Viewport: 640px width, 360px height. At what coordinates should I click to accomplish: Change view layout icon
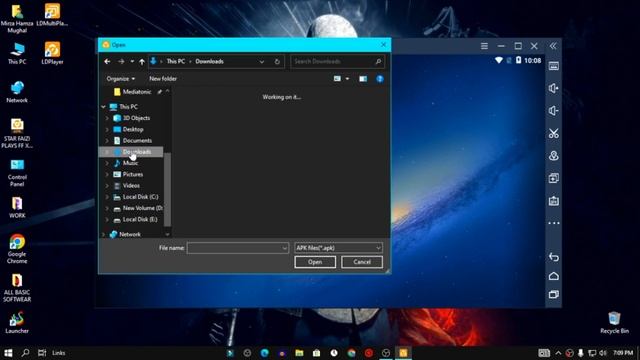point(337,79)
